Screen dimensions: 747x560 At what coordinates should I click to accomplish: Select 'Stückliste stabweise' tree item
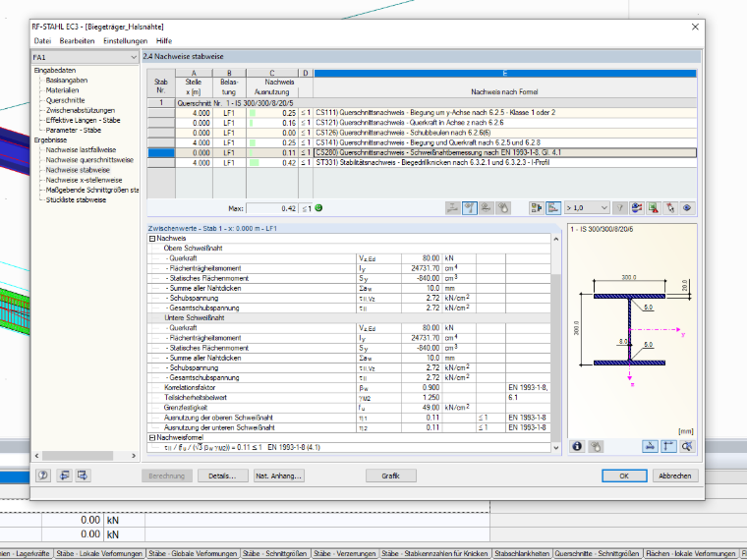coord(76,200)
